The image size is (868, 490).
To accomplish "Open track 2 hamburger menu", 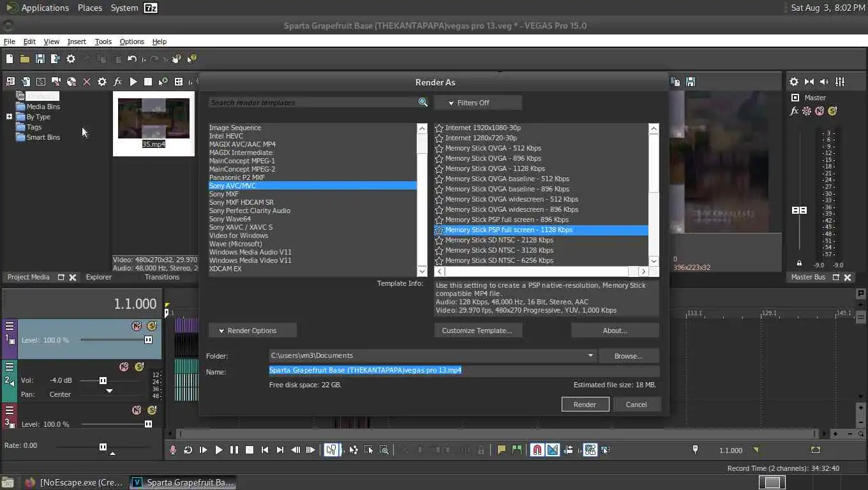I will (x=10, y=367).
